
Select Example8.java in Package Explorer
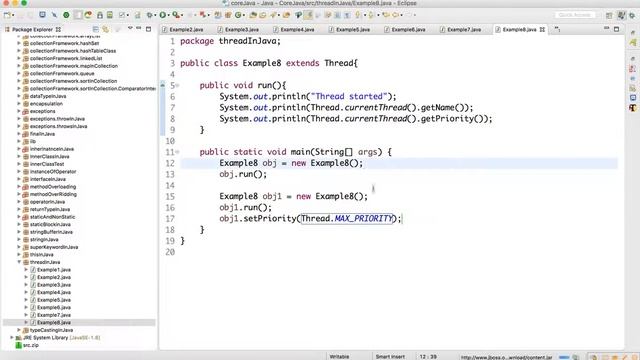pyautogui.click(x=53, y=322)
